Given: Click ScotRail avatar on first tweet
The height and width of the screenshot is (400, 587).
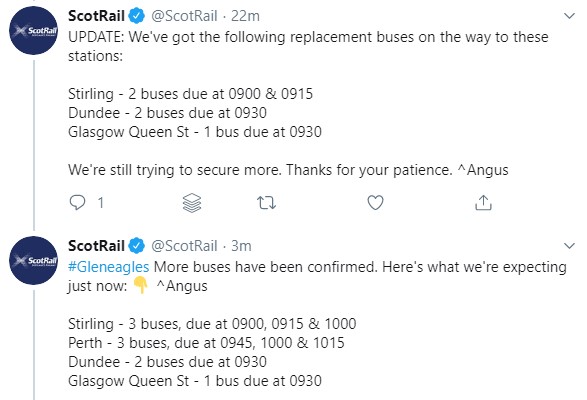Looking at the screenshot, I should pos(34,31).
